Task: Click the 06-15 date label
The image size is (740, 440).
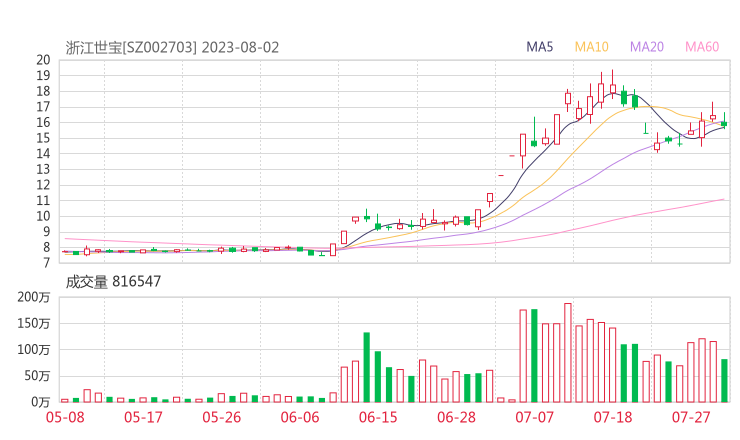Action: 378,417
